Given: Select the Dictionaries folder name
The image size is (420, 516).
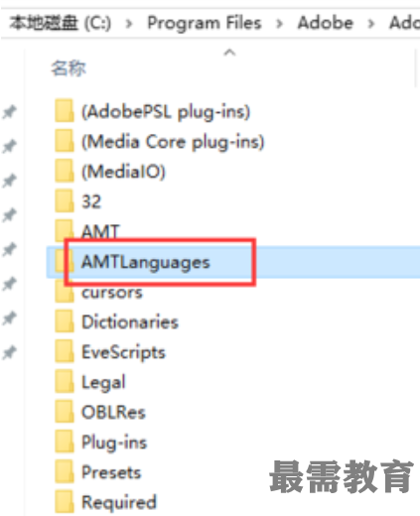Looking at the screenshot, I should pos(130,322).
